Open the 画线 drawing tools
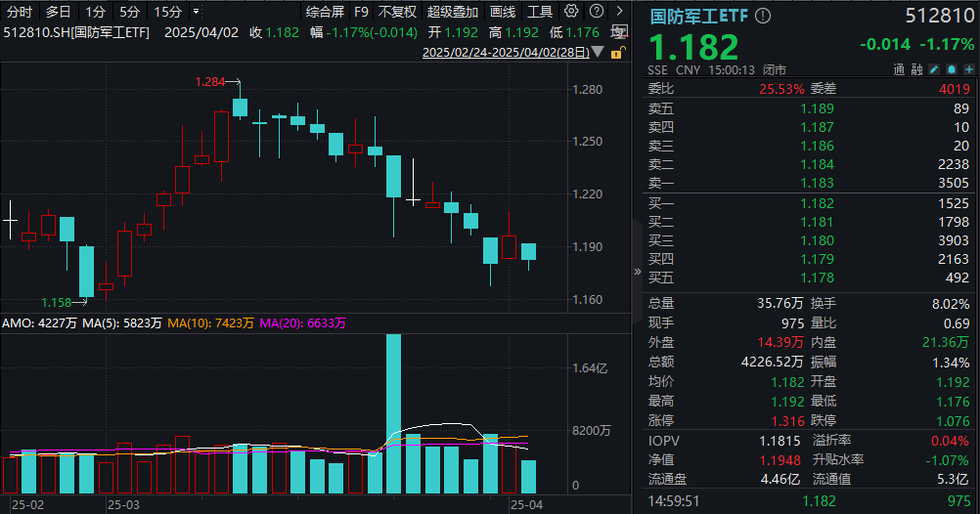This screenshot has width=980, height=514. [503, 12]
